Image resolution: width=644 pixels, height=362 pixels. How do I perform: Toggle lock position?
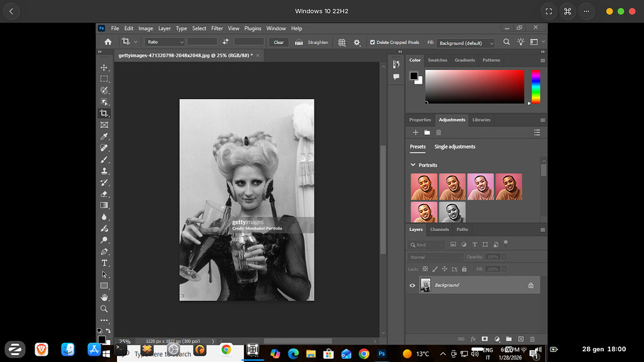445,269
